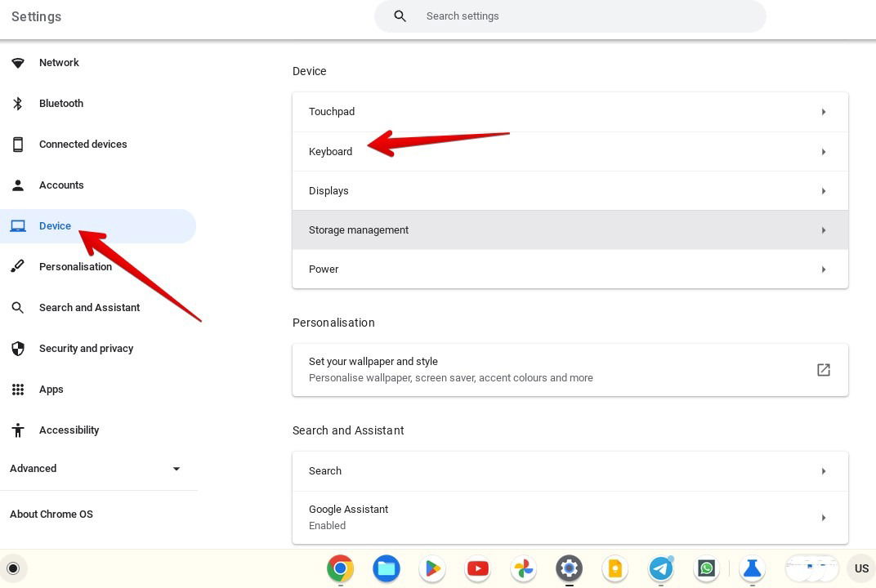Launch YouTube from the shelf
Viewport: 876px width, 588px height.
click(477, 568)
